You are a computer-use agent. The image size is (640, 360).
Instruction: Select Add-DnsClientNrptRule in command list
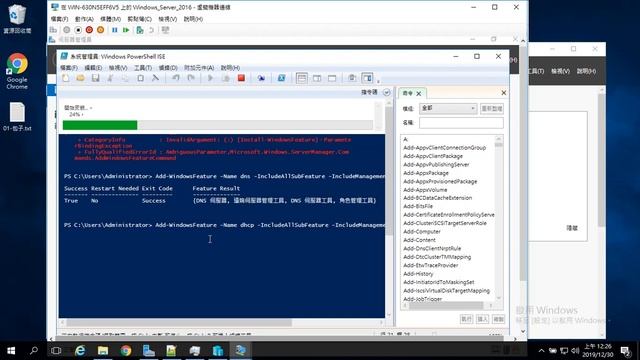(x=432, y=248)
